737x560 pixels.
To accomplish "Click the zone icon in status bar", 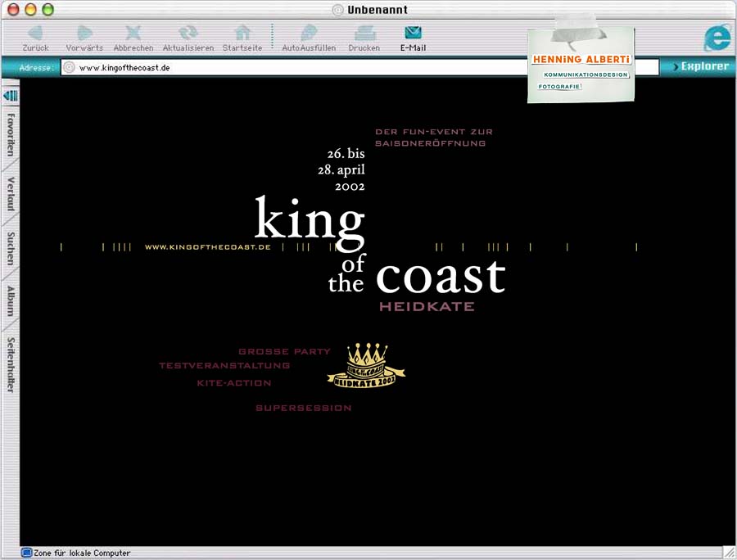I will tap(27, 553).
